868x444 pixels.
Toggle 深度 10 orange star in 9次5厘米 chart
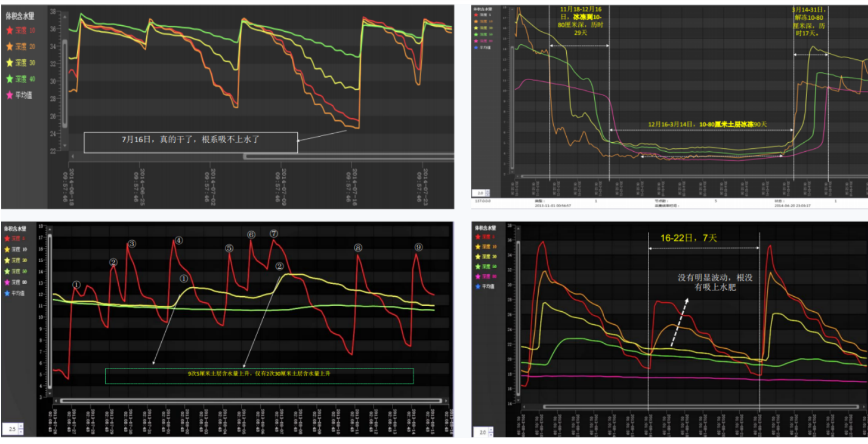coord(7,250)
